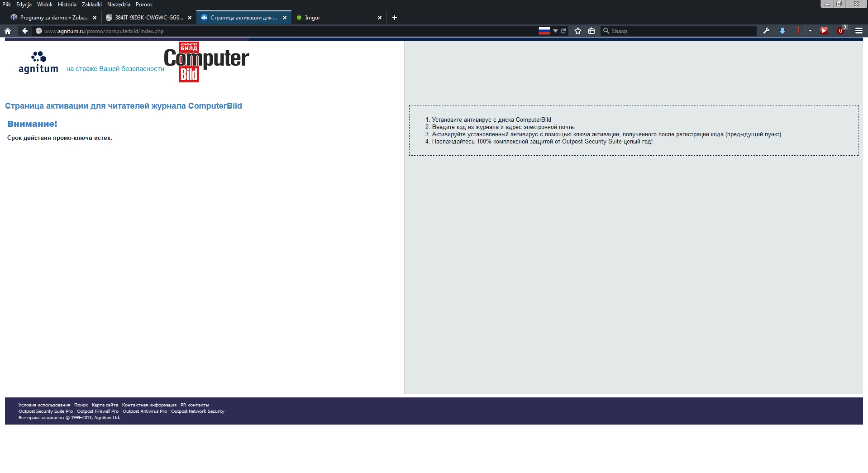Click the red play video downloader icon
The height and width of the screenshot is (473, 868).
coord(824,31)
